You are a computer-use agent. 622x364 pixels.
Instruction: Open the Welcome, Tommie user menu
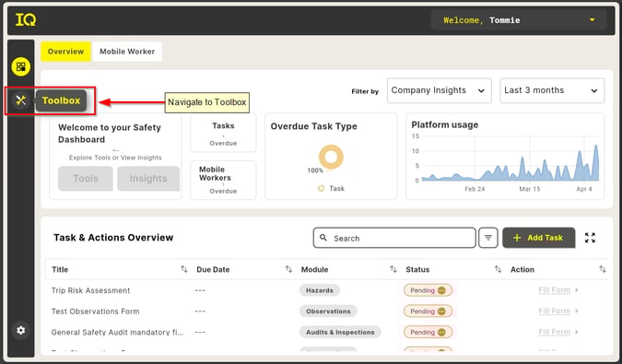(519, 20)
